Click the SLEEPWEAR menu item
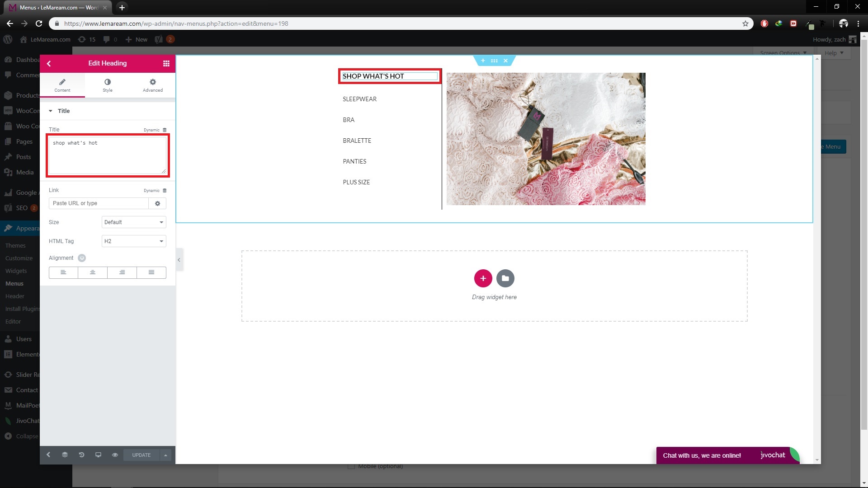The width and height of the screenshot is (868, 488). click(359, 99)
